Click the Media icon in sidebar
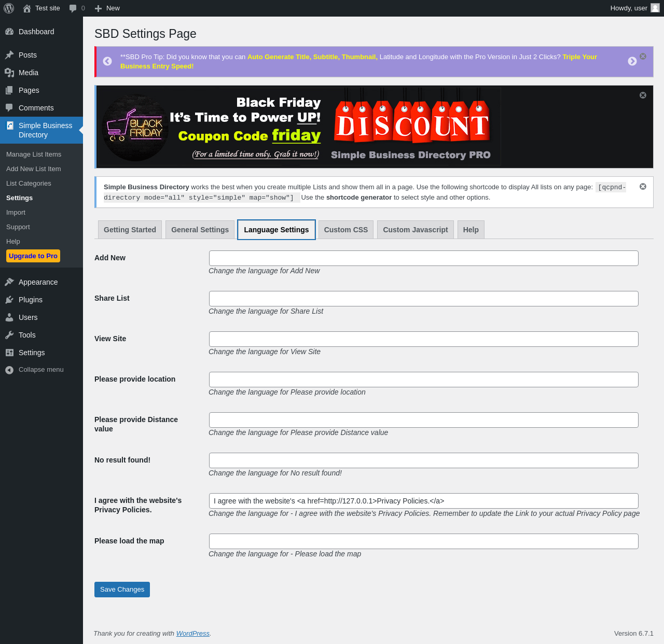 pyautogui.click(x=9, y=73)
